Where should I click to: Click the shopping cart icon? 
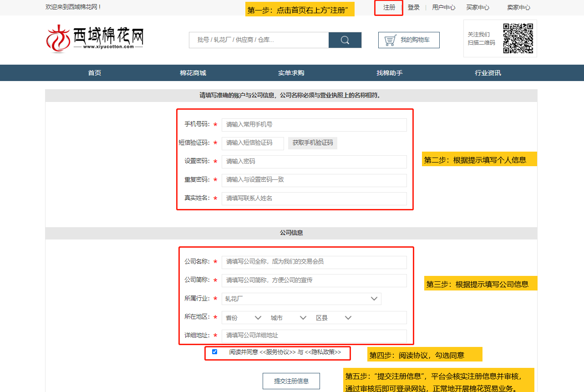click(x=390, y=40)
